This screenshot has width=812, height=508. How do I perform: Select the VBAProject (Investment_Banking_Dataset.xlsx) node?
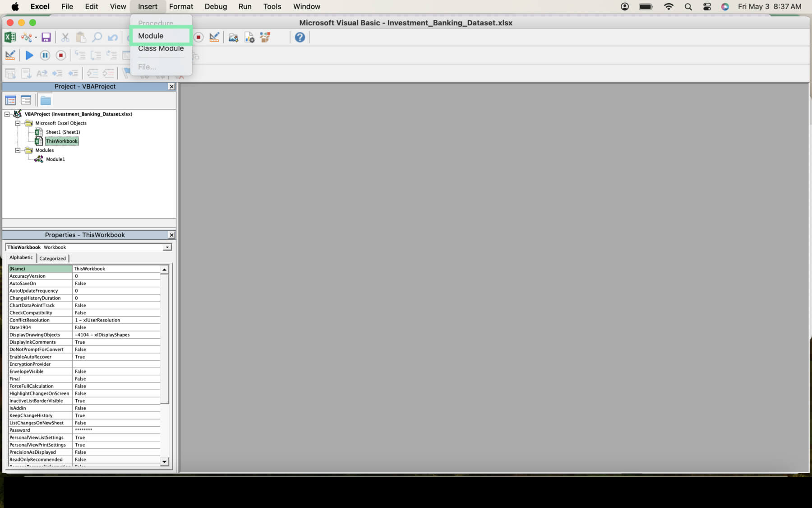point(78,114)
